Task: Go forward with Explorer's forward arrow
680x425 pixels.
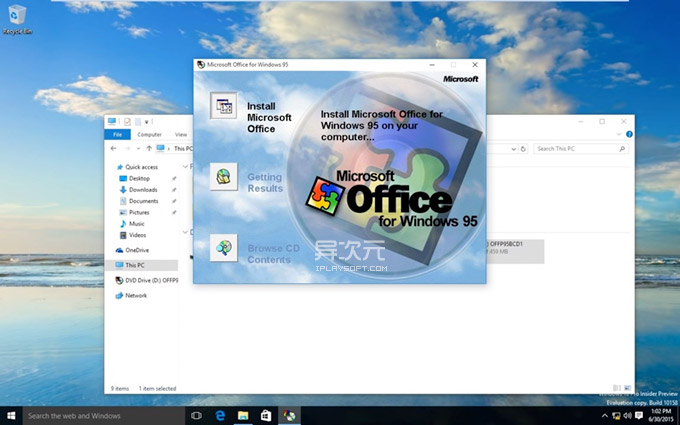Action: [127, 148]
